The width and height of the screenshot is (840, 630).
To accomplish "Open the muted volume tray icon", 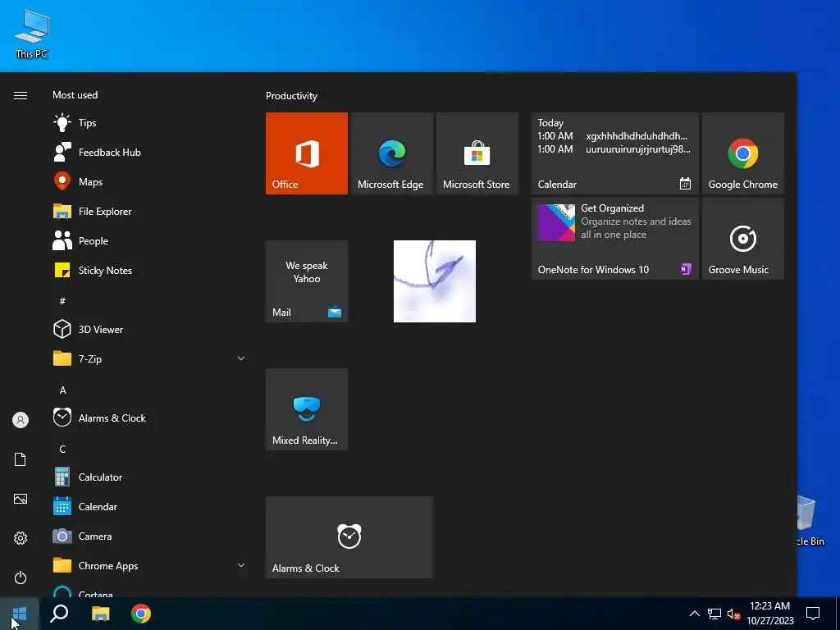I will click(733, 614).
